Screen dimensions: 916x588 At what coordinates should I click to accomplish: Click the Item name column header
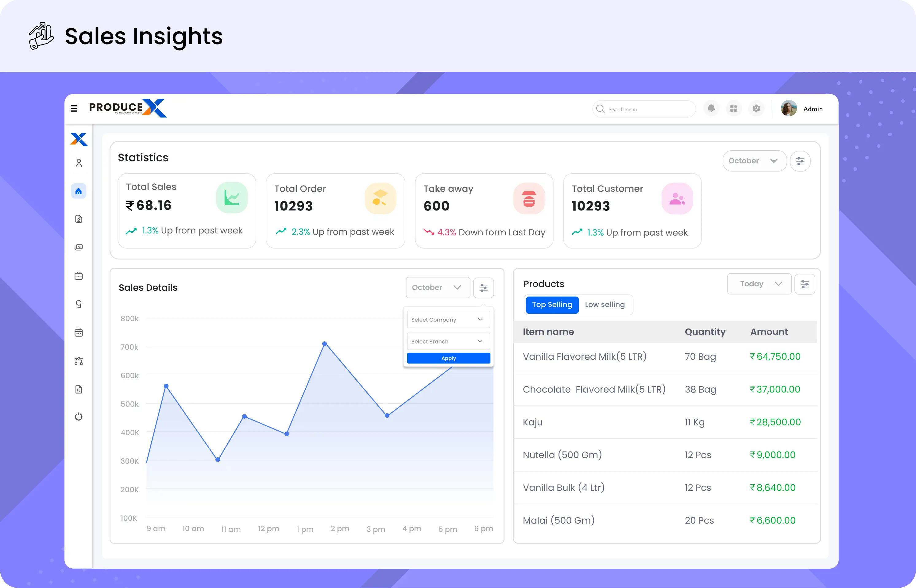(548, 332)
